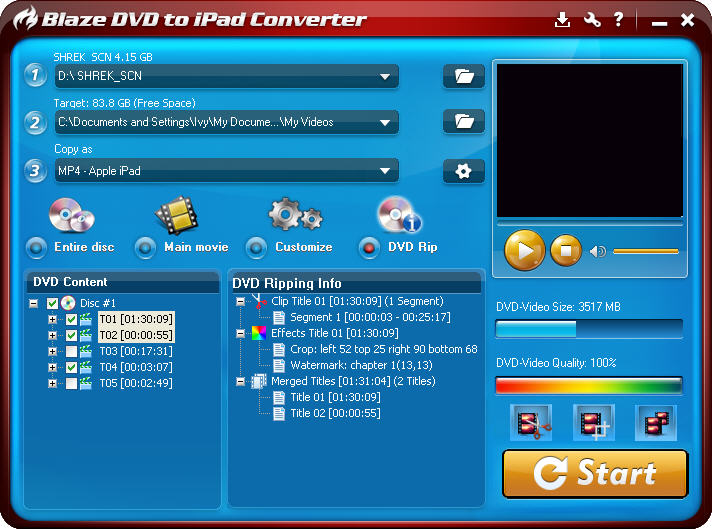Click the clip scissors tool icon
Screen dimensions: 712x529
(x=530, y=424)
